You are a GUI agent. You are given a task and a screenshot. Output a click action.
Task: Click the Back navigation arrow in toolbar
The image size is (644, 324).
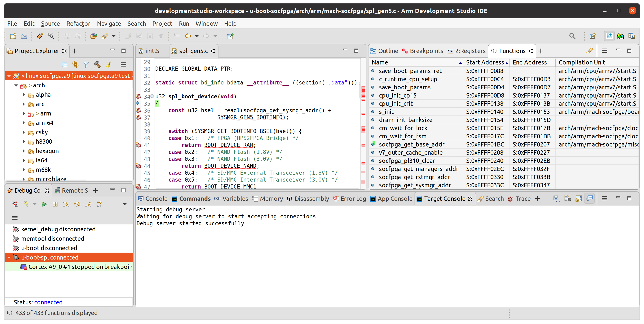pos(187,36)
